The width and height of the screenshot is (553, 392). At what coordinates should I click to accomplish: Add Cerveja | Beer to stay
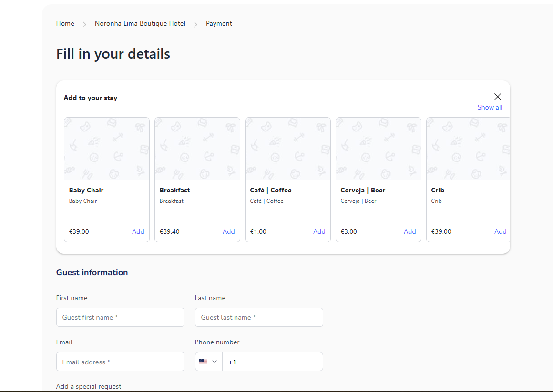point(410,231)
